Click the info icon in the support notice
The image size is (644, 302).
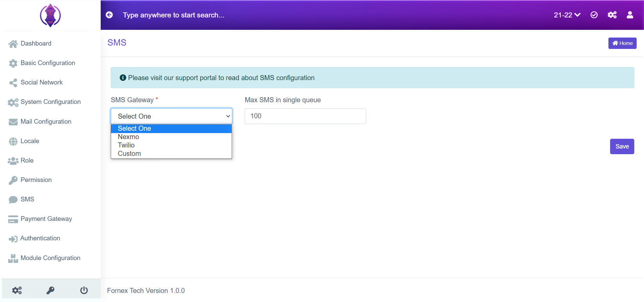pyautogui.click(x=123, y=78)
